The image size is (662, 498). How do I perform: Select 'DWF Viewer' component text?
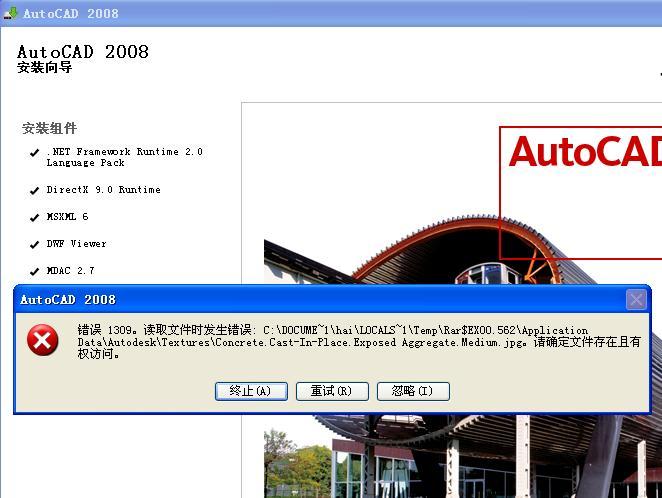click(x=76, y=244)
